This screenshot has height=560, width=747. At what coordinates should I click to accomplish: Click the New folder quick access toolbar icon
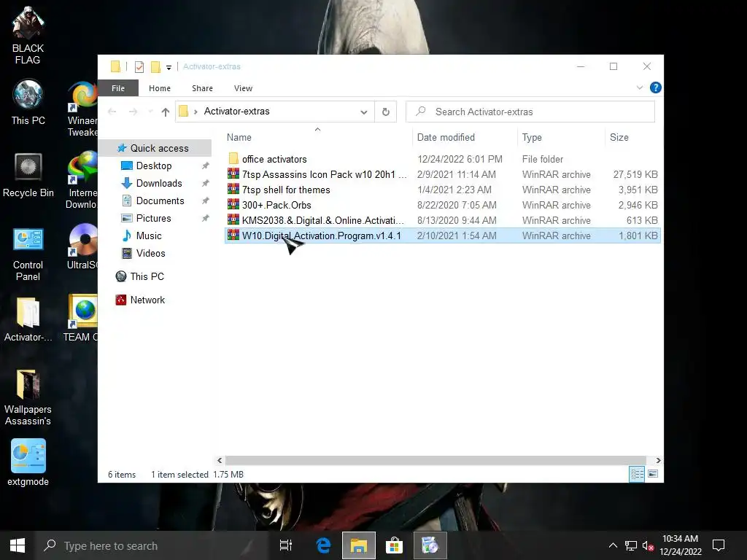155,66
